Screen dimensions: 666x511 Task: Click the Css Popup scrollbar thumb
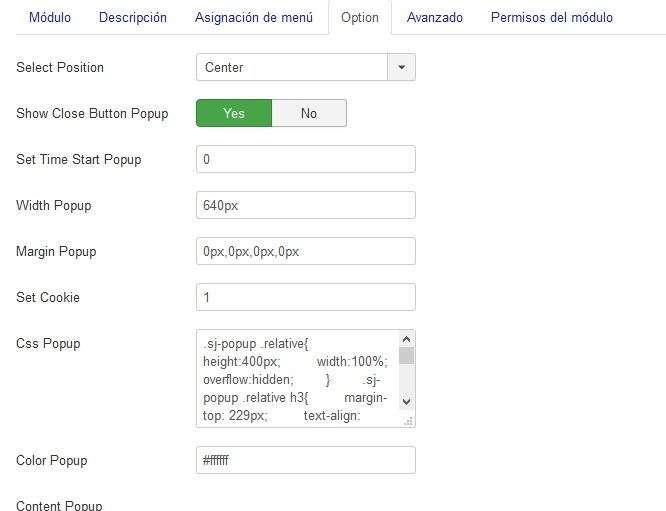[406, 356]
